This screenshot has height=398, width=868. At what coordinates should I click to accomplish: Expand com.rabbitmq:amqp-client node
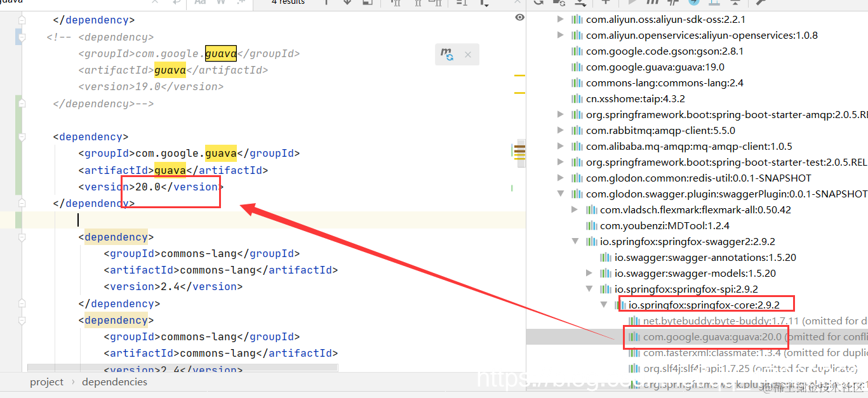click(560, 131)
